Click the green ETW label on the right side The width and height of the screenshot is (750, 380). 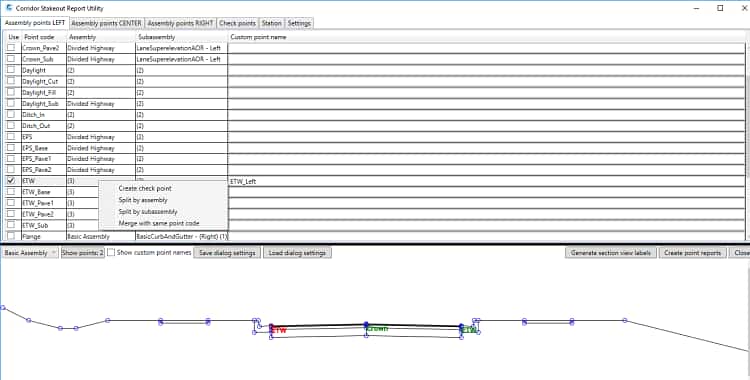[469, 330]
